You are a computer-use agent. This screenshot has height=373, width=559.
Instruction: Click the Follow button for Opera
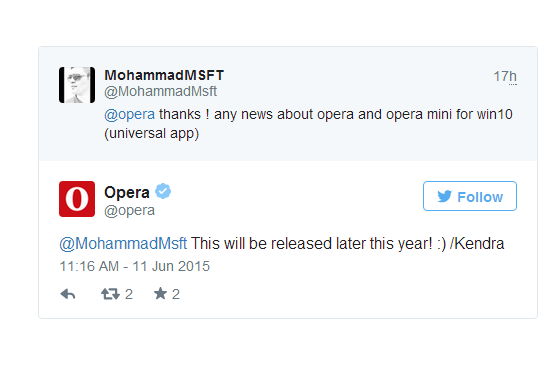coord(470,196)
